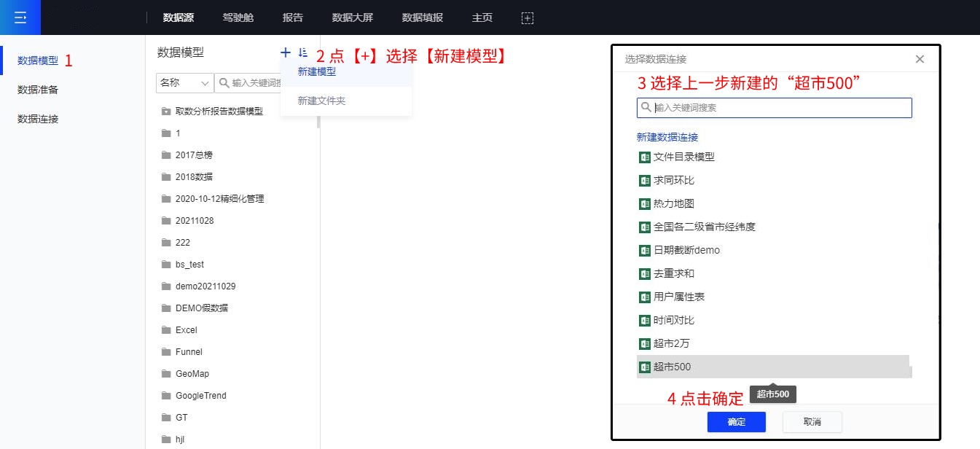Image resolution: width=980 pixels, height=449 pixels.
Task: Click the add-tab plus icon in top navigation
Action: [x=528, y=18]
